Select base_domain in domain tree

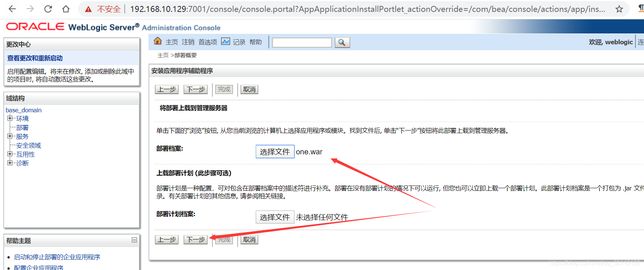[x=23, y=110]
